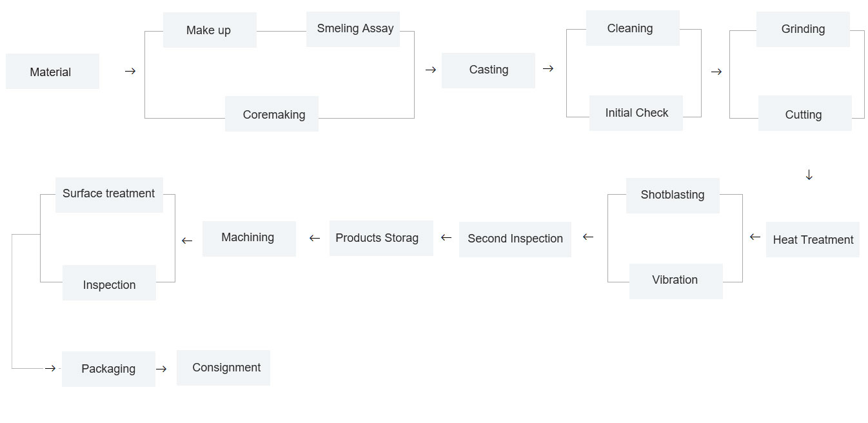Select the Products Storag step

[381, 238]
